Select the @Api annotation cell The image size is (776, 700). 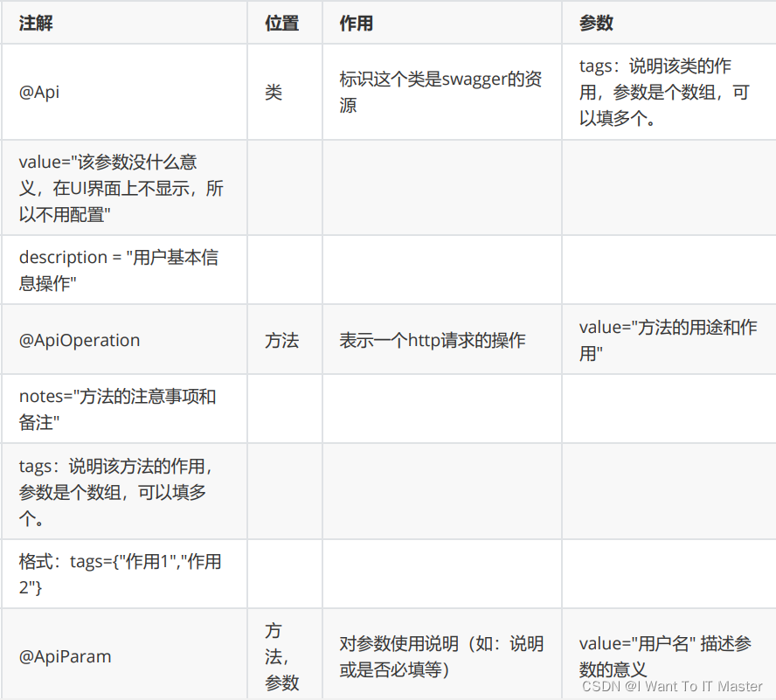pos(124,92)
